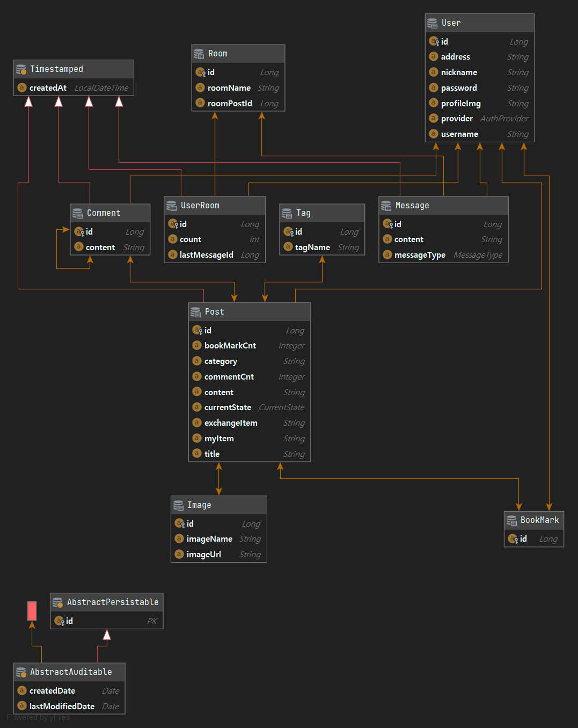Click the attribute icon next to count in UserRoom

tap(173, 239)
